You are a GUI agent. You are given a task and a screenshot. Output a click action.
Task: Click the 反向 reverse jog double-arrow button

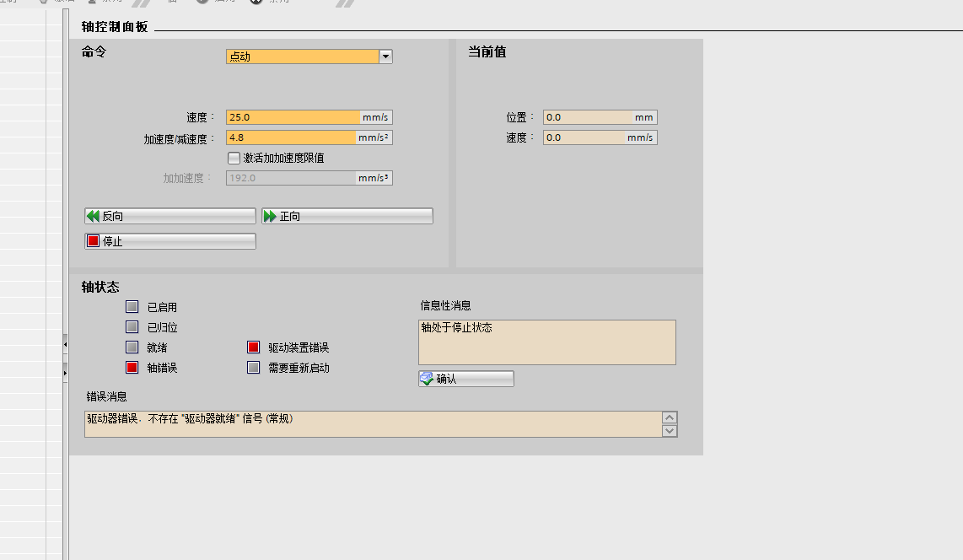(x=169, y=217)
